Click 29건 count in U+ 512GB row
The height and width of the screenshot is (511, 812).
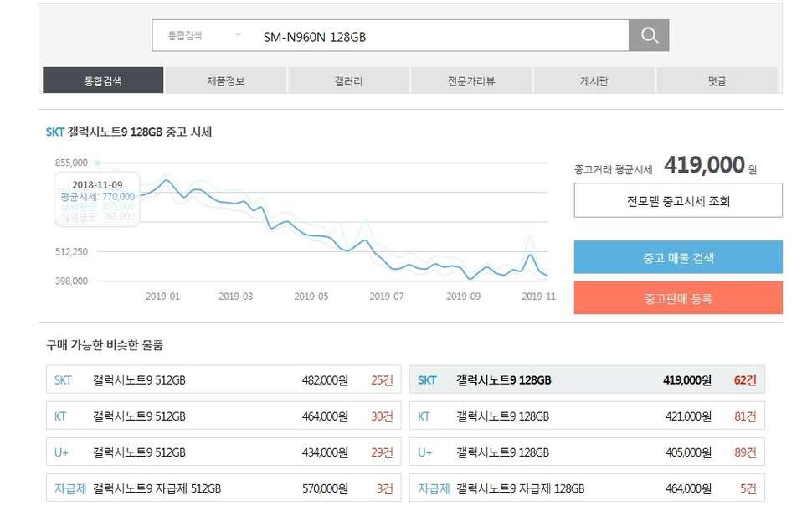pyautogui.click(x=382, y=452)
